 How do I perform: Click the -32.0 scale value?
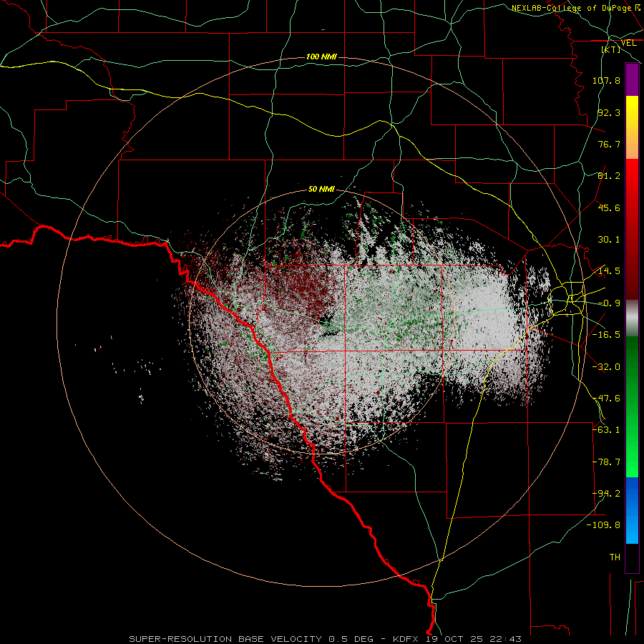(606, 367)
